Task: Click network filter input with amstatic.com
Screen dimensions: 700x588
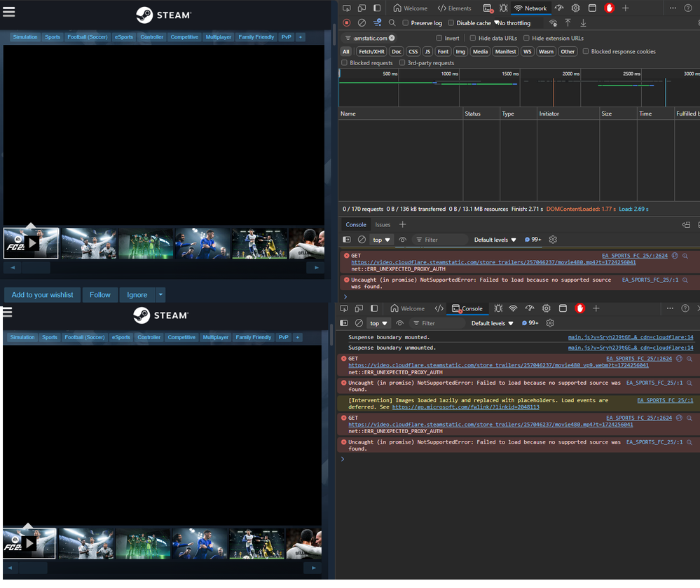Action: [371, 38]
